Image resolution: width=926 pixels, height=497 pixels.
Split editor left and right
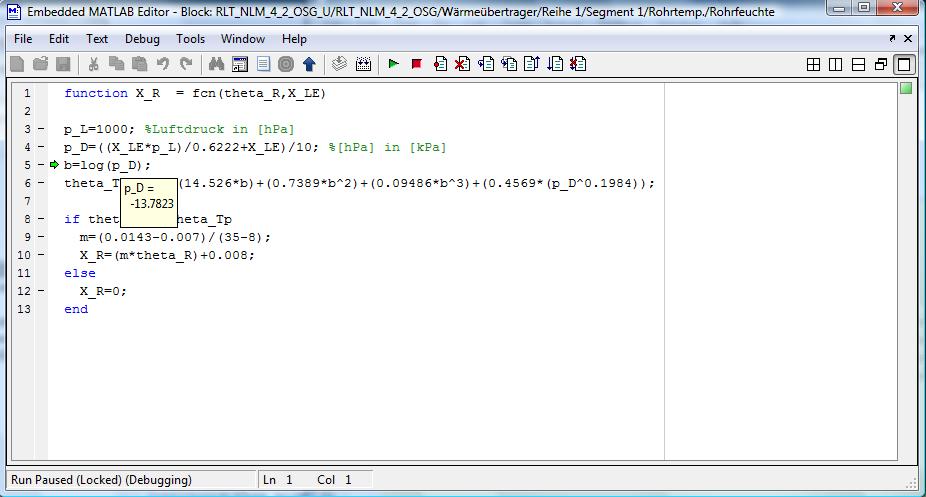835,64
